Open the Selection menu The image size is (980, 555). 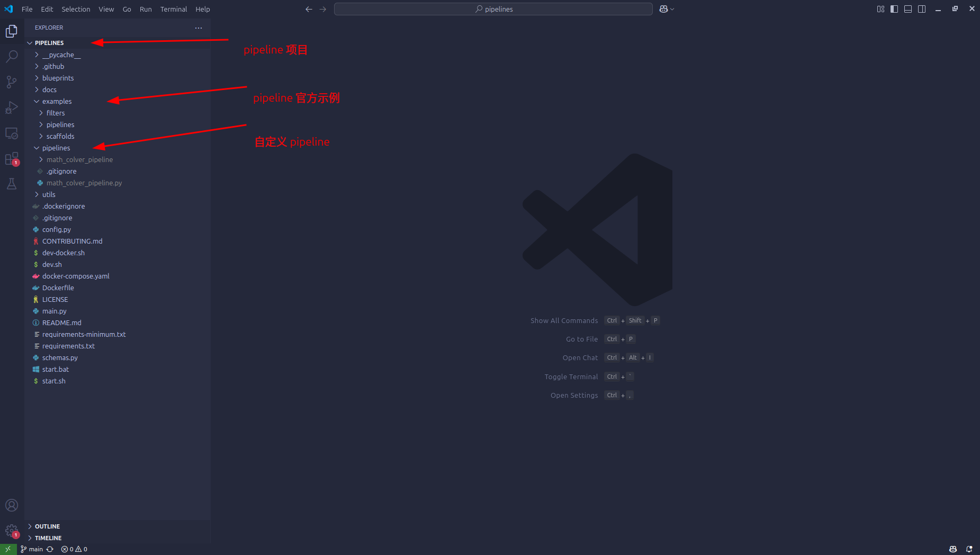(x=76, y=9)
